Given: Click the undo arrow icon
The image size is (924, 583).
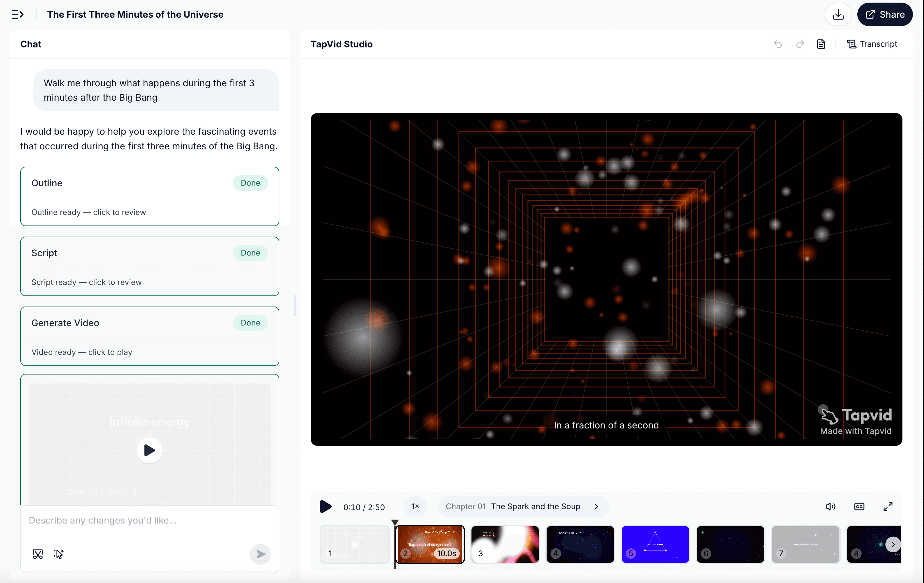Looking at the screenshot, I should click(778, 44).
